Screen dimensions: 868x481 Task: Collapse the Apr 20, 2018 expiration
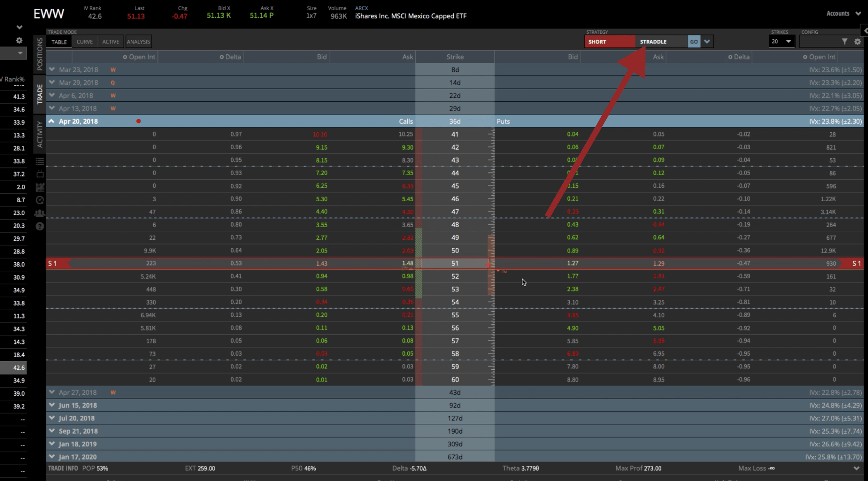coord(52,121)
